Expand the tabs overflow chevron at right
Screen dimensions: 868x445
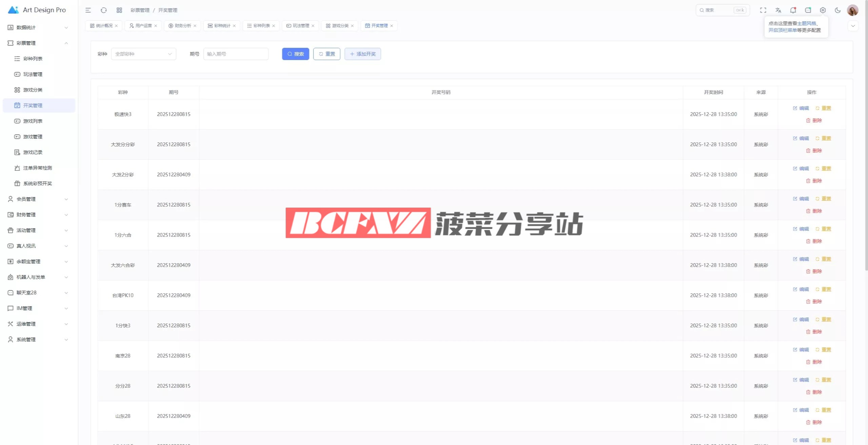pos(853,26)
